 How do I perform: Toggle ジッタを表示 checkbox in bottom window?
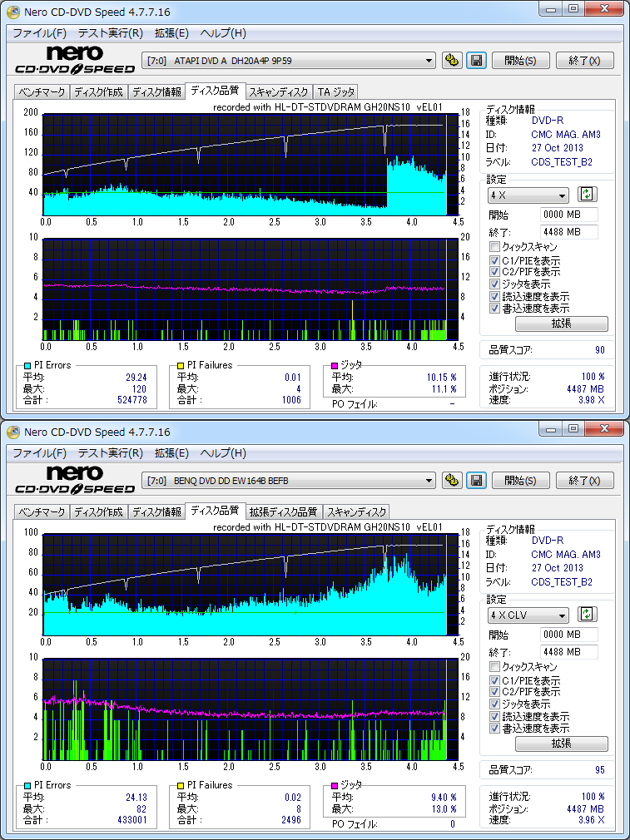click(494, 704)
